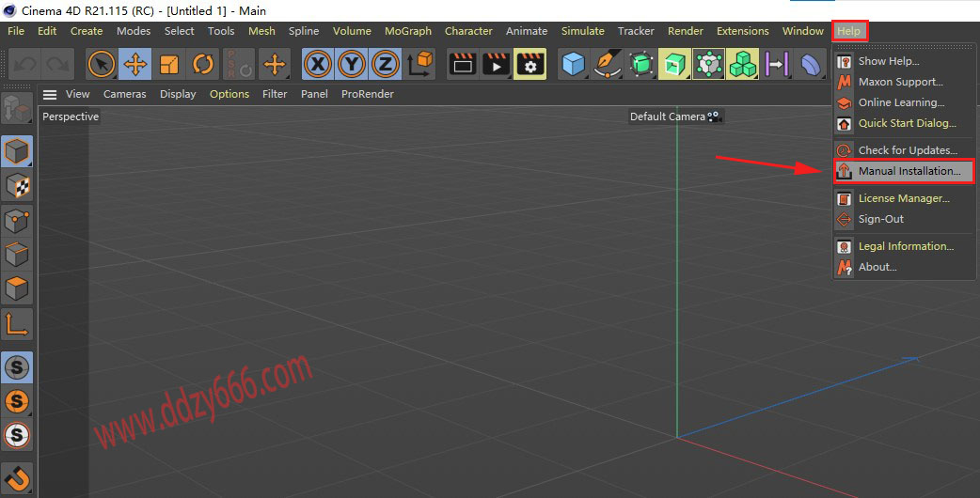The width and height of the screenshot is (980, 498).
Task: Click the MoGraph Cloner icon
Action: tap(742, 64)
